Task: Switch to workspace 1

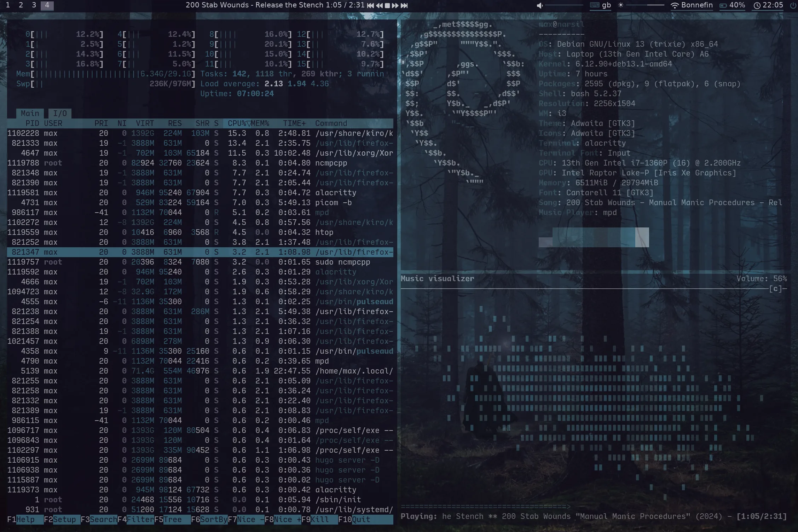Action: tap(8, 5)
